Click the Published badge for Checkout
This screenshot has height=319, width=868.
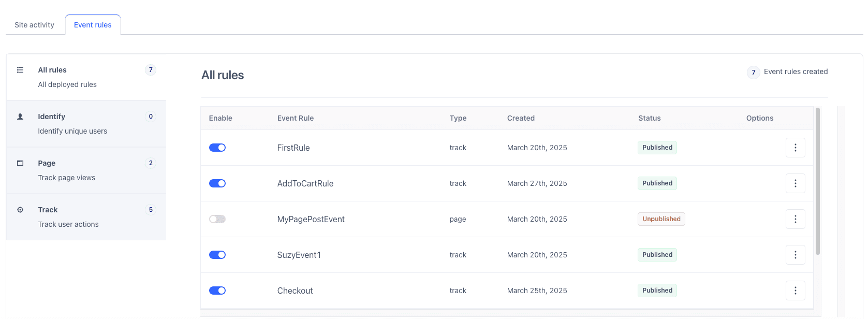pos(657,291)
